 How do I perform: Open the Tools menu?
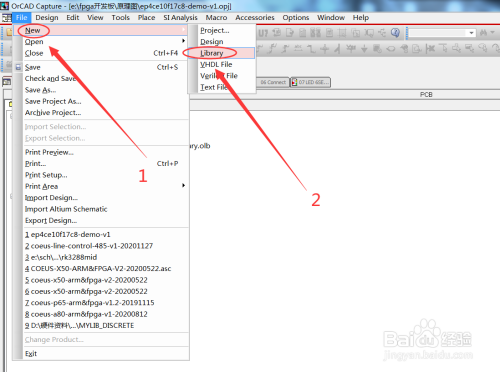pyautogui.click(x=121, y=17)
